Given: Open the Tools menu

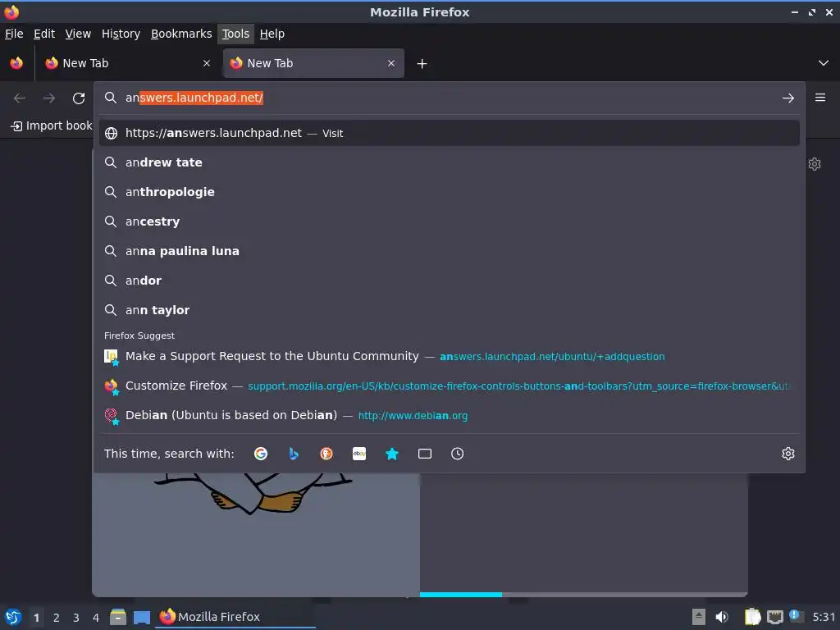Looking at the screenshot, I should point(235,34).
